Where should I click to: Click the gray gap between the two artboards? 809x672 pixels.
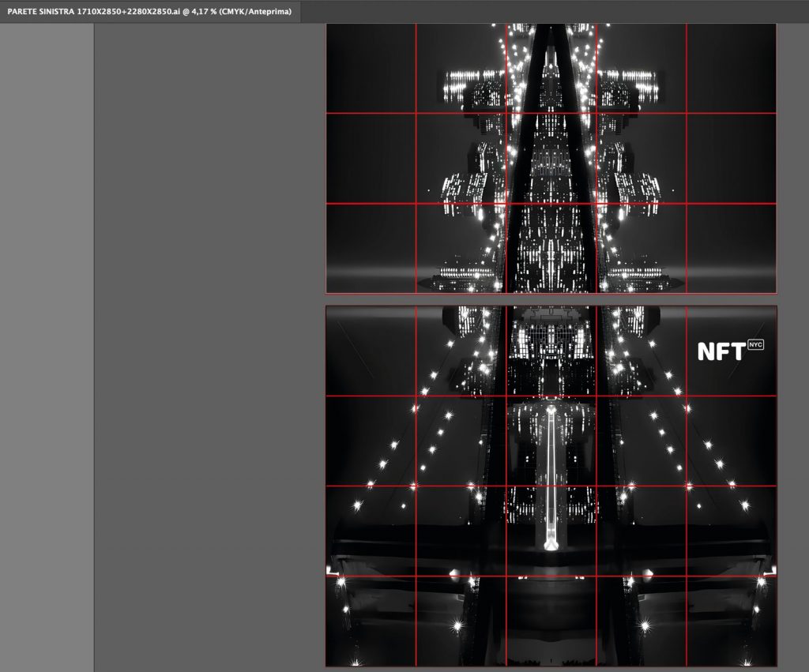click(x=551, y=299)
